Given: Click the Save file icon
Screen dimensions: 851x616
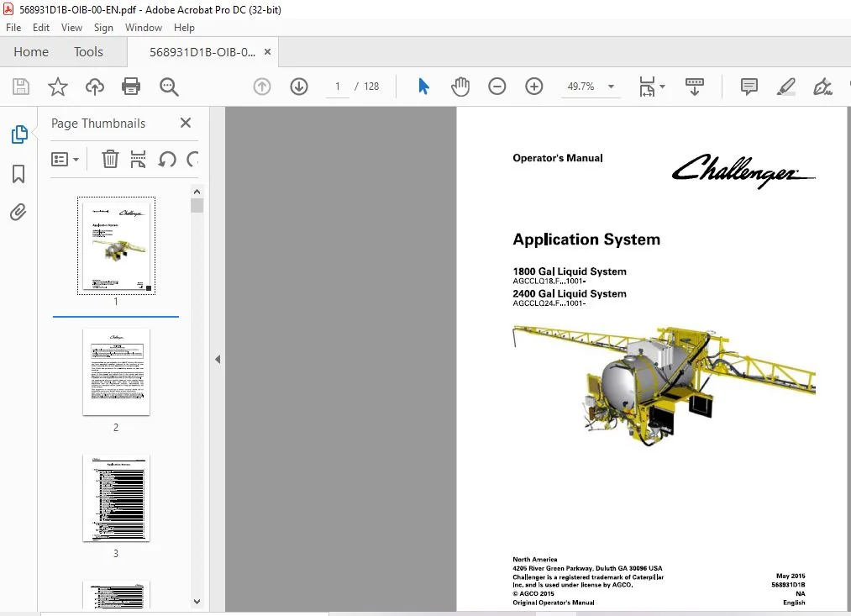Looking at the screenshot, I should (x=21, y=87).
